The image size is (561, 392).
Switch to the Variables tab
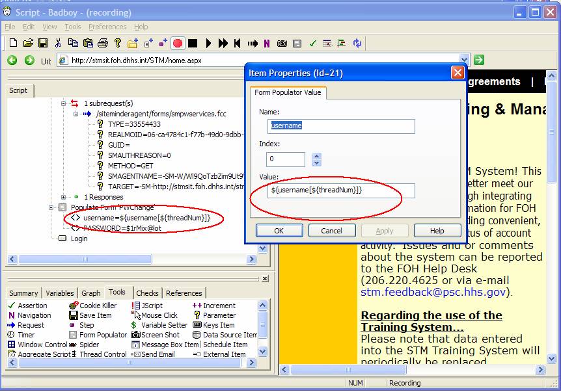(59, 293)
